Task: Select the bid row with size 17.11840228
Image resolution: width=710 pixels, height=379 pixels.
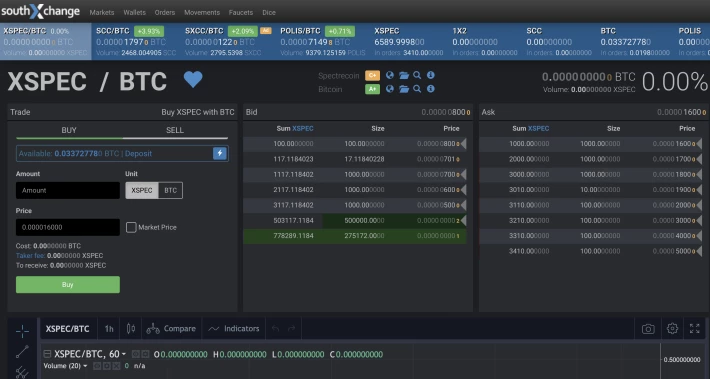Action: tap(355, 159)
